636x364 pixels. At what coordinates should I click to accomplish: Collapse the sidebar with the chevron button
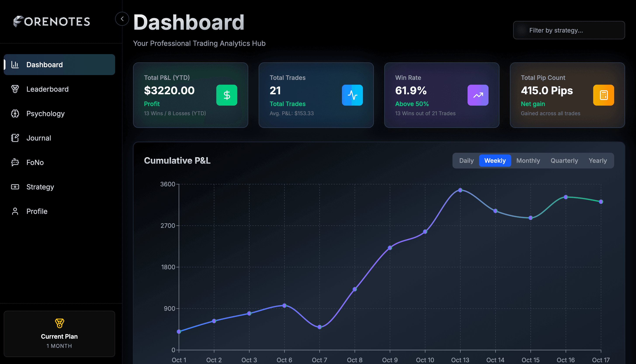(122, 19)
